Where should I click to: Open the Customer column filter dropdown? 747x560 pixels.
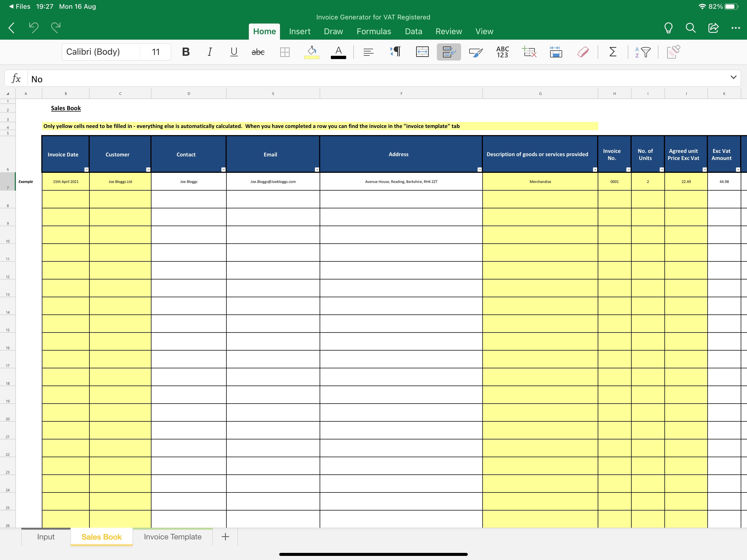148,169
